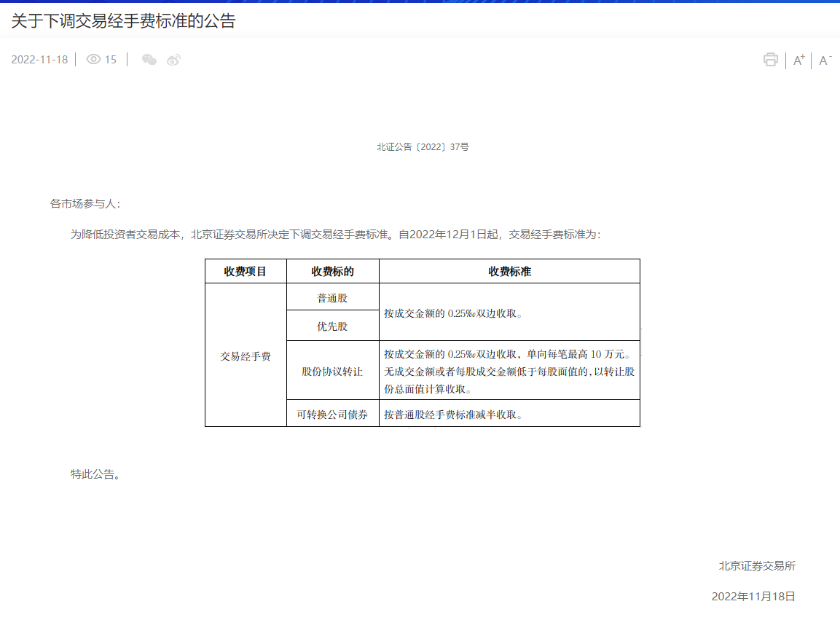Click the printer icon to print
The image size is (840, 620).
coord(770,60)
